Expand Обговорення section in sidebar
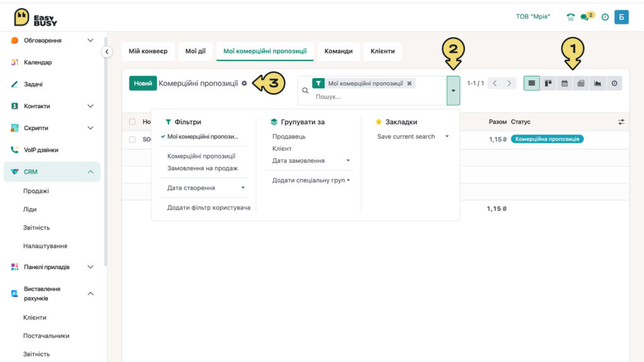The height and width of the screenshot is (362, 644). point(91,40)
